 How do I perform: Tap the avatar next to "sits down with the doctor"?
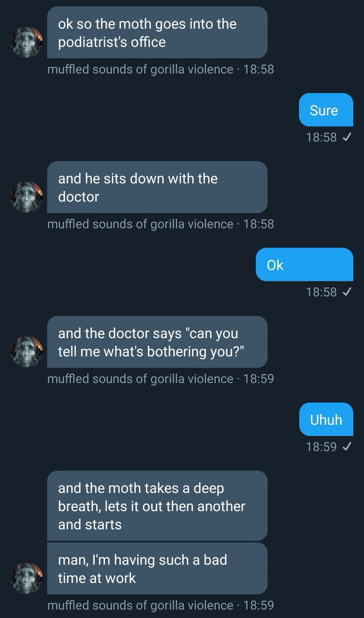27,197
